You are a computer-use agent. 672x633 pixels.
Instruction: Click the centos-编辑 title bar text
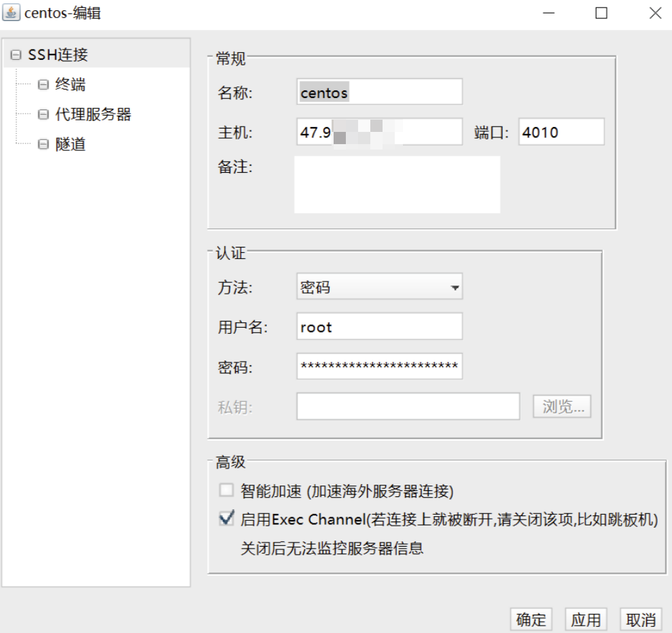click(63, 13)
